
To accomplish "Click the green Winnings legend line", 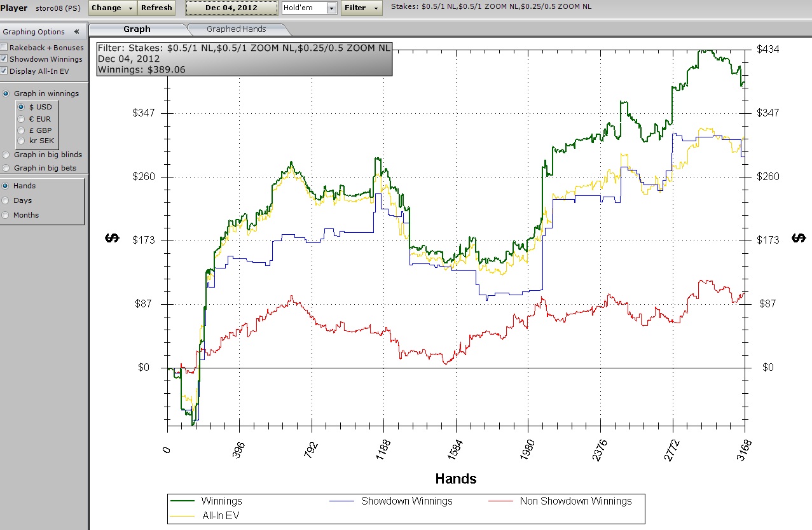I will (182, 501).
